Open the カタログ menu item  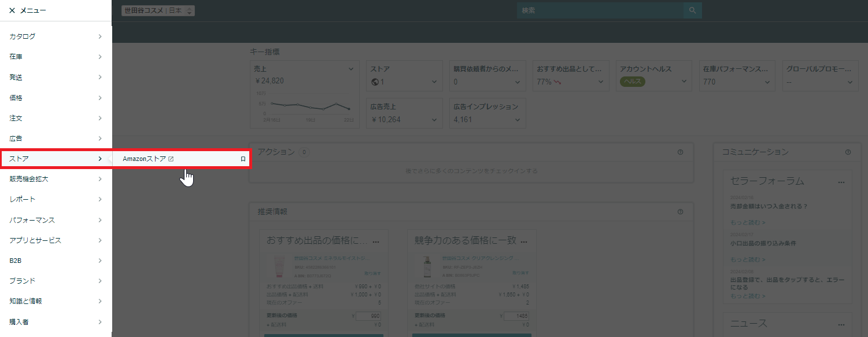[56, 36]
